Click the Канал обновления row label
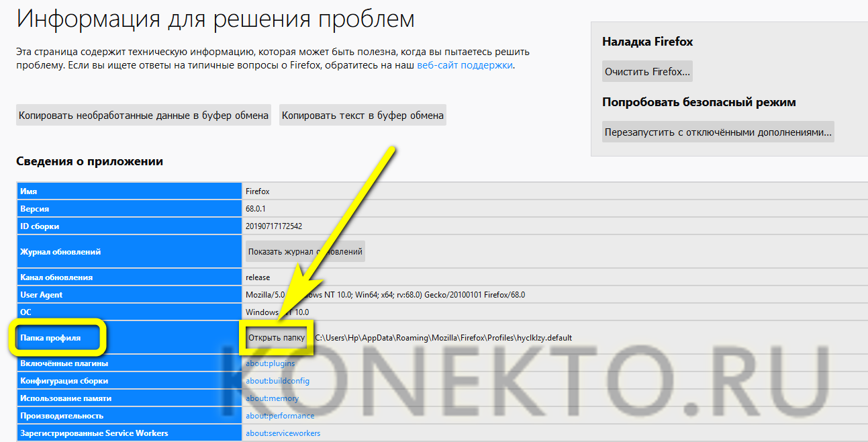This screenshot has width=868, height=442. (56, 277)
